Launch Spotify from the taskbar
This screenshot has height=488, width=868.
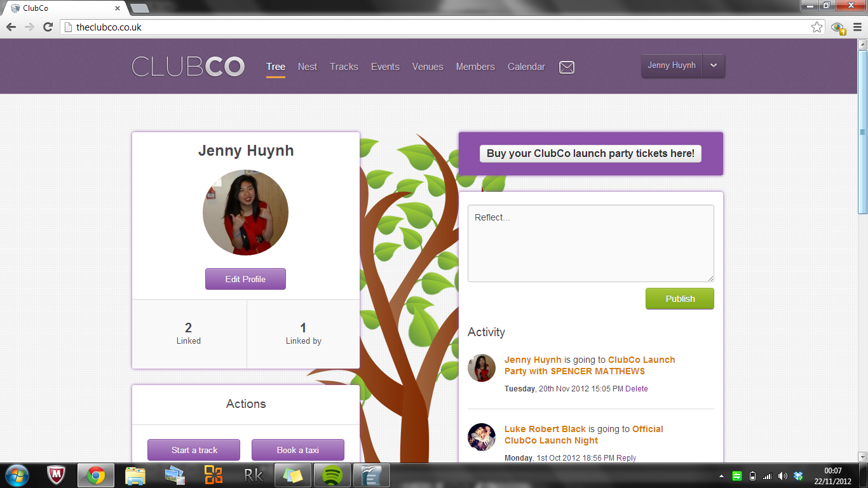332,475
